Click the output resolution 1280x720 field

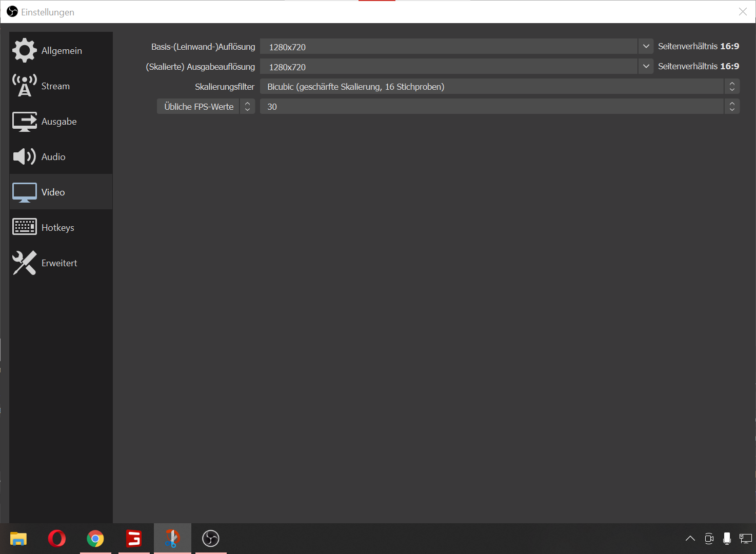[448, 67]
